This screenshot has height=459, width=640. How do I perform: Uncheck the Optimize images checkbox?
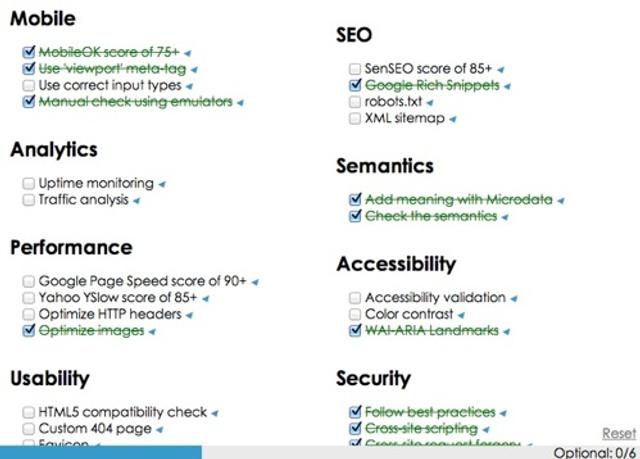pyautogui.click(x=29, y=331)
